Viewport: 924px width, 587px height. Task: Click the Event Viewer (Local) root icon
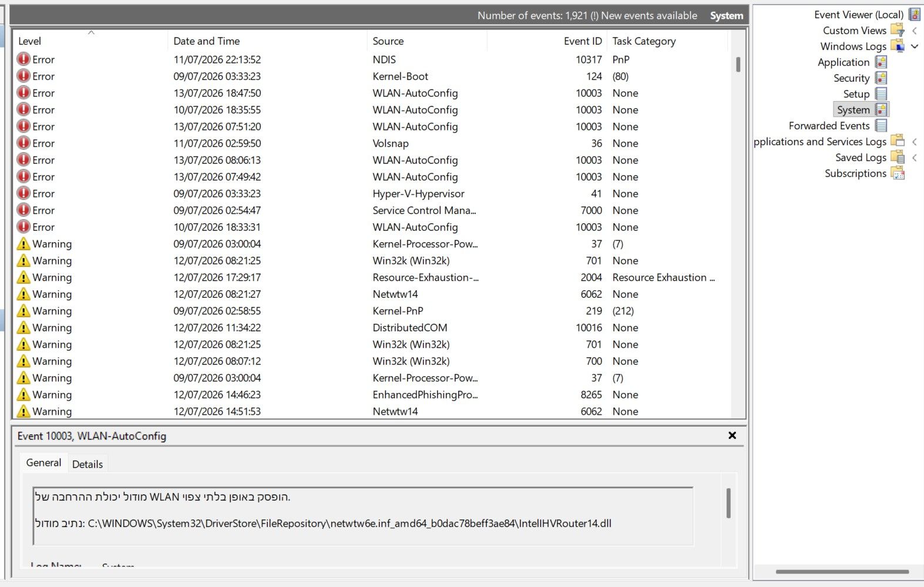click(915, 14)
